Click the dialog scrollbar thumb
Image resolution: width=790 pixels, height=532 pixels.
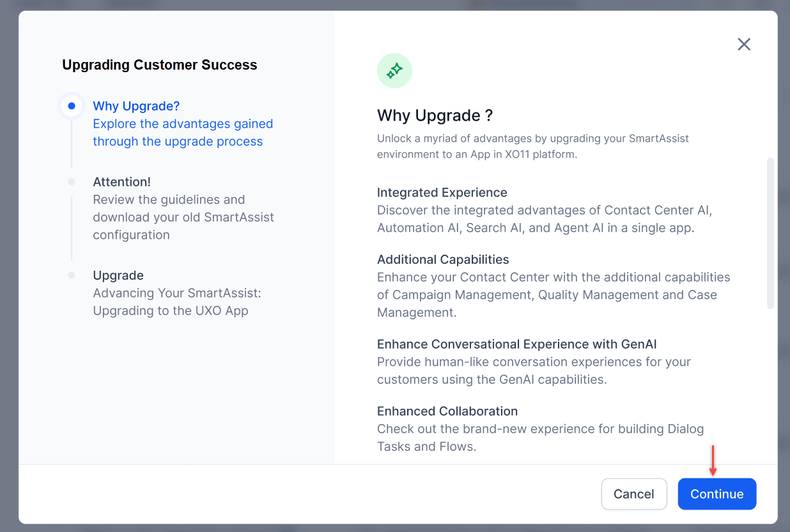pyautogui.click(x=770, y=232)
